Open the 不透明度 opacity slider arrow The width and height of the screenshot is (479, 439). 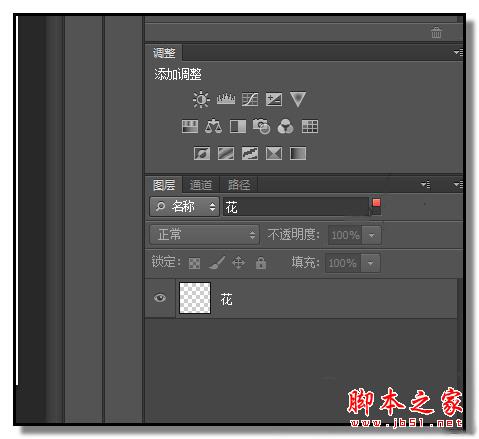click(x=372, y=235)
